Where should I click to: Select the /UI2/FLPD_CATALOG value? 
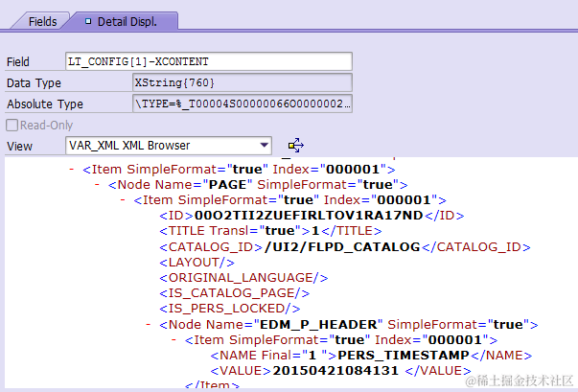click(x=342, y=246)
